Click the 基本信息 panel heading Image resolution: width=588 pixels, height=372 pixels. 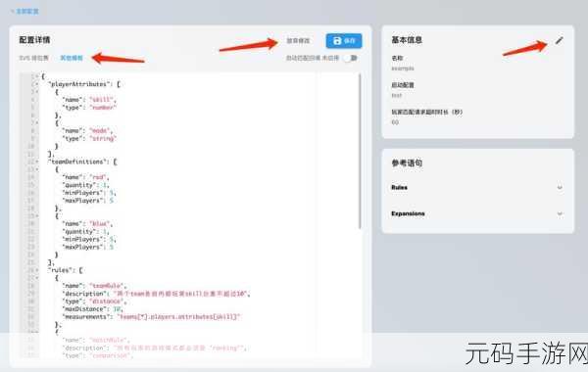pos(407,40)
